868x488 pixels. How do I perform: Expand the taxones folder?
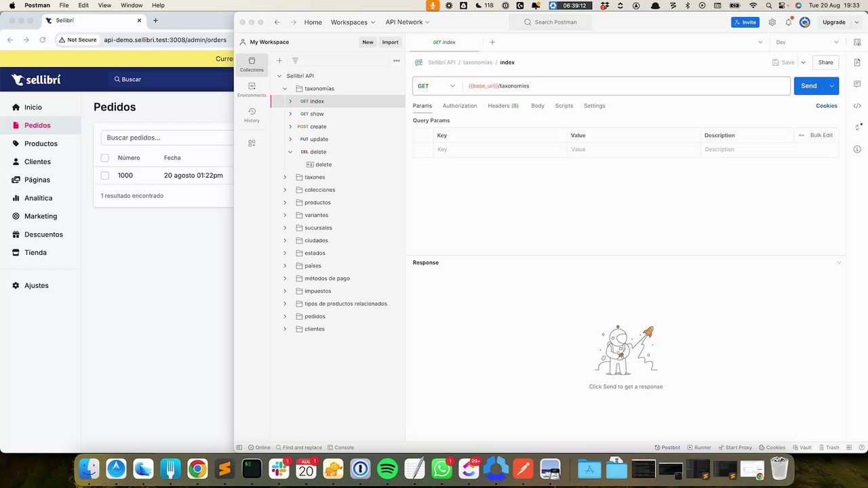pos(285,177)
